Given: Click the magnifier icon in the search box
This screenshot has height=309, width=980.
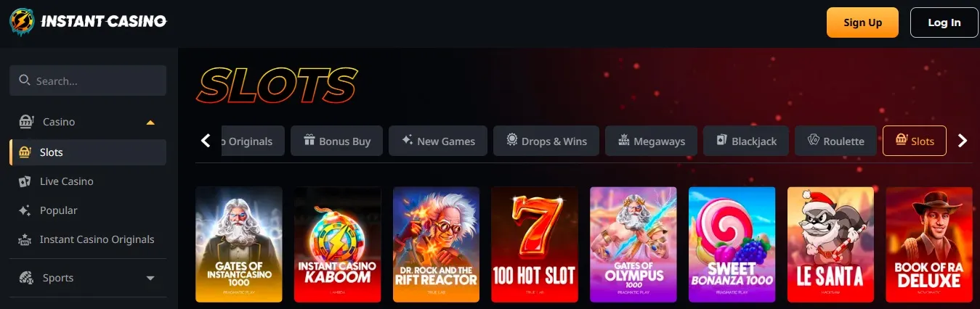Looking at the screenshot, I should 25,81.
